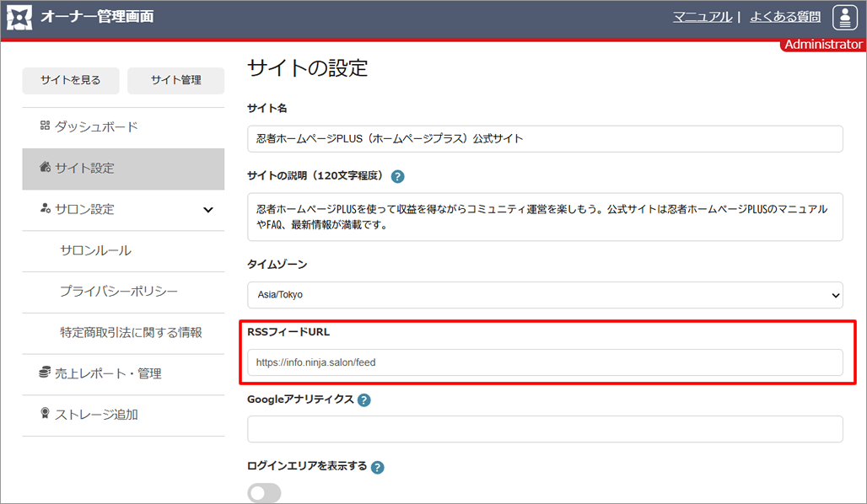Click the ダッシュボード grid icon
The width and height of the screenshot is (867, 504).
point(45,126)
